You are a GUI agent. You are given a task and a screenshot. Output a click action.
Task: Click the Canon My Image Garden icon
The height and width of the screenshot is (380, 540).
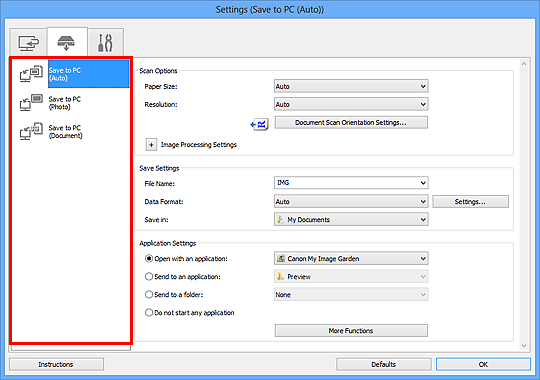pyautogui.click(x=281, y=258)
